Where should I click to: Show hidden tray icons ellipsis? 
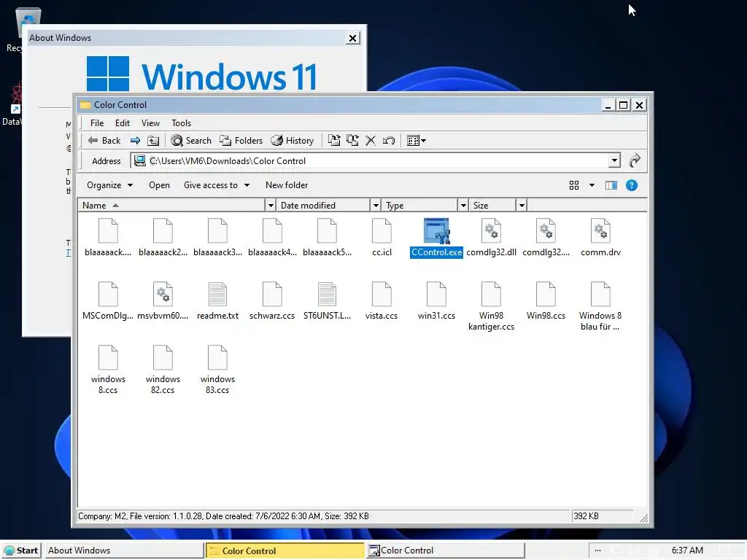[598, 551]
